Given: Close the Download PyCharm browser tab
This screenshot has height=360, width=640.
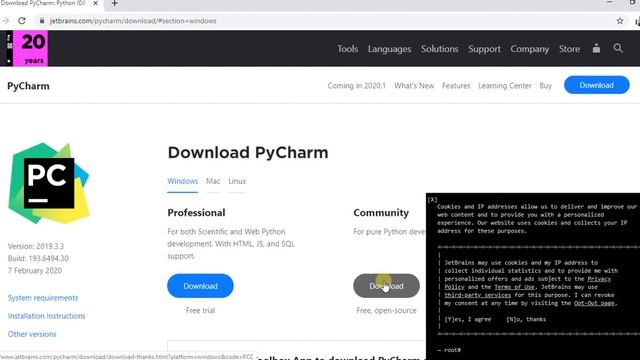Looking at the screenshot, I should (96, 3).
